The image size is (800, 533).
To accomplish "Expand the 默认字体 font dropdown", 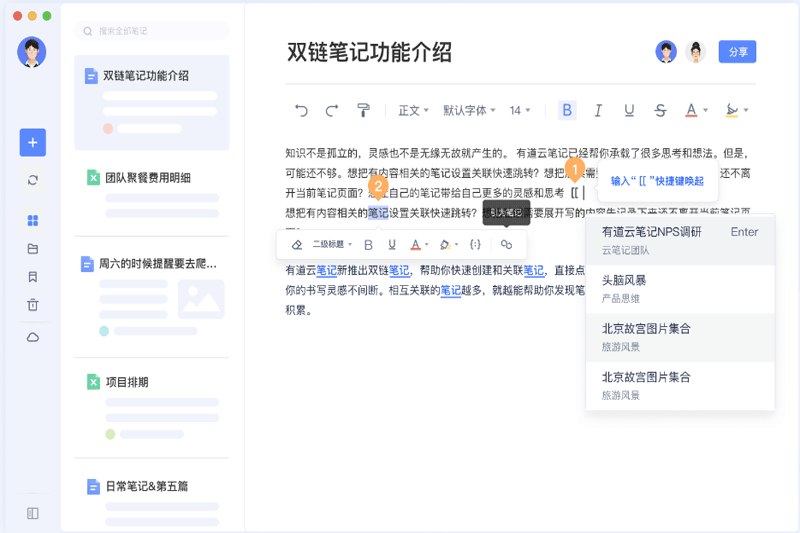I will point(470,110).
